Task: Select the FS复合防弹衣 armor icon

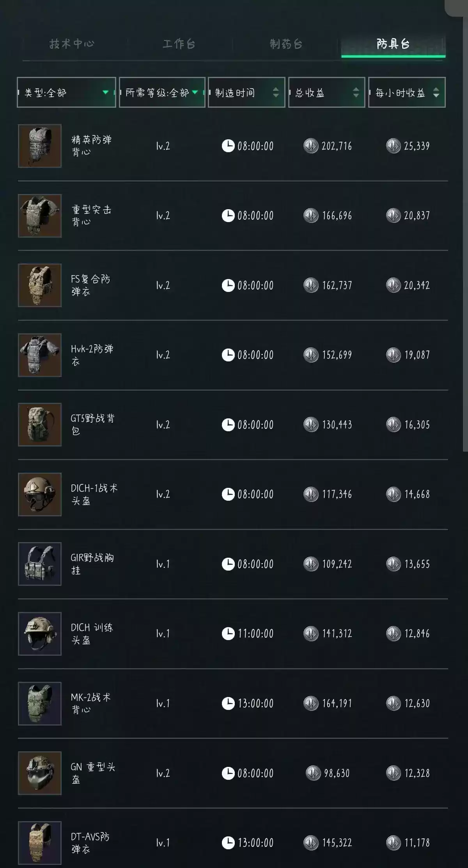Action: [x=39, y=285]
